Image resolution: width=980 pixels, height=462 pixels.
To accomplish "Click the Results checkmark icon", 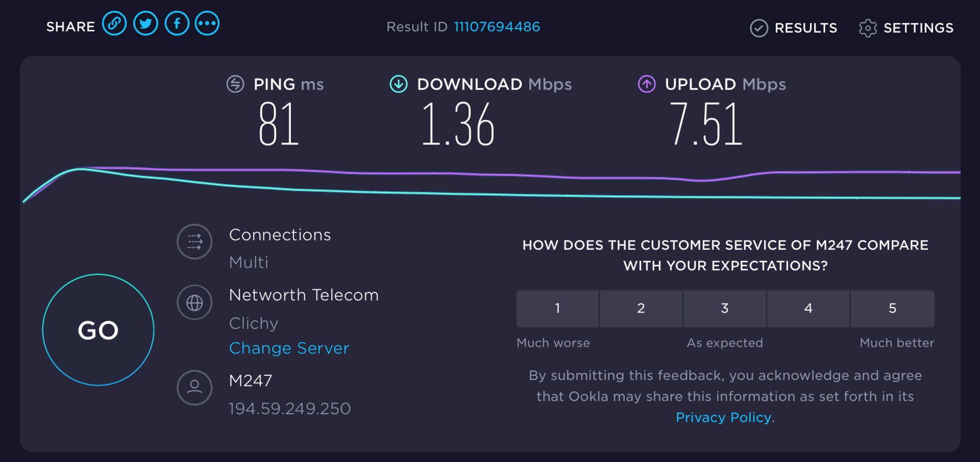I will point(759,28).
